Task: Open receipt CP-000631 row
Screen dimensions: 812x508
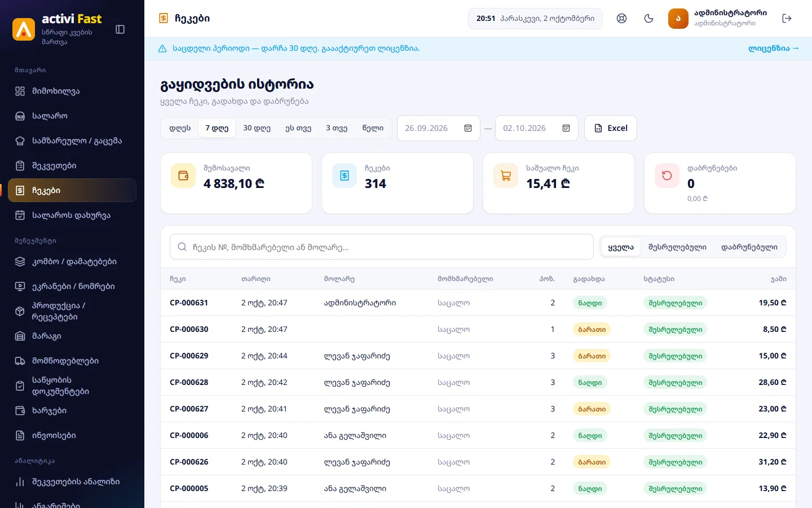Action: coord(478,303)
